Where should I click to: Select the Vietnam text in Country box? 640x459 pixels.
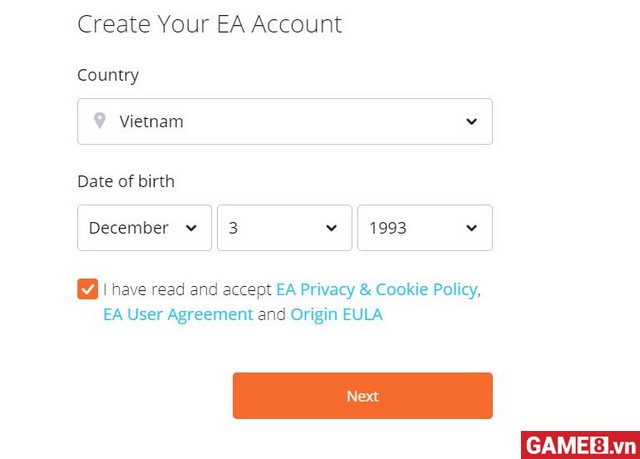151,122
